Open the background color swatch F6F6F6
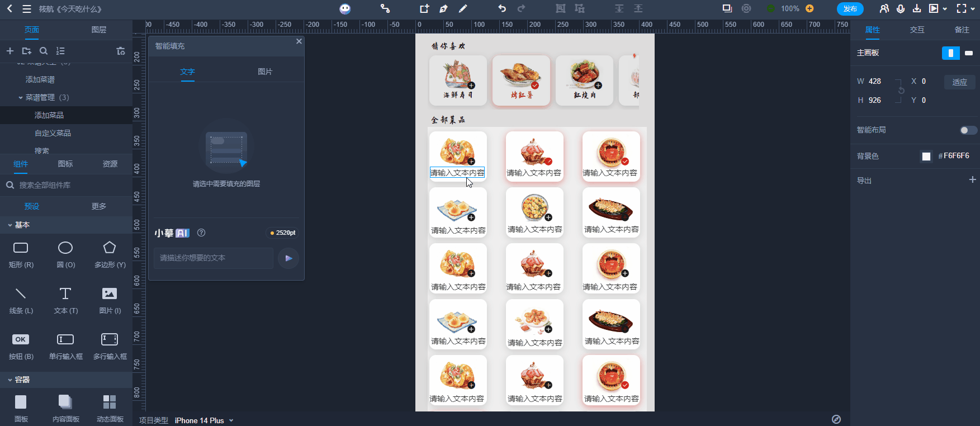The width and height of the screenshot is (980, 426). [x=926, y=157]
